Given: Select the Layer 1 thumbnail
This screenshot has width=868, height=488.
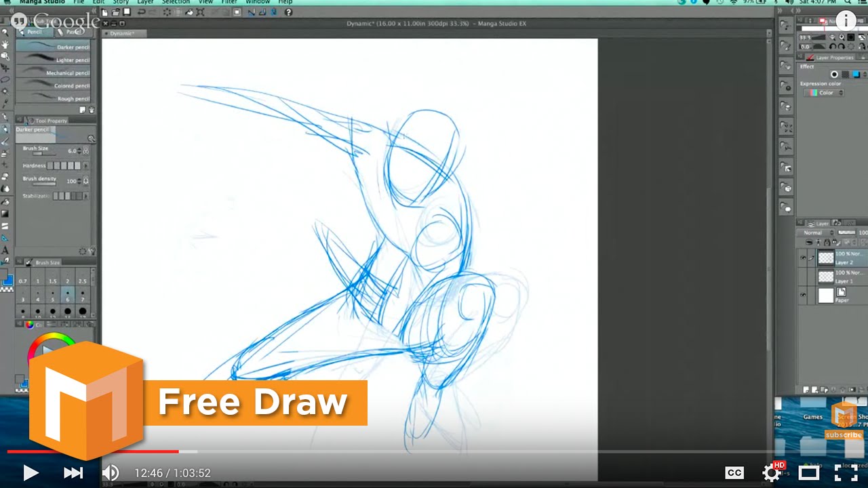Looking at the screenshot, I should tap(825, 277).
